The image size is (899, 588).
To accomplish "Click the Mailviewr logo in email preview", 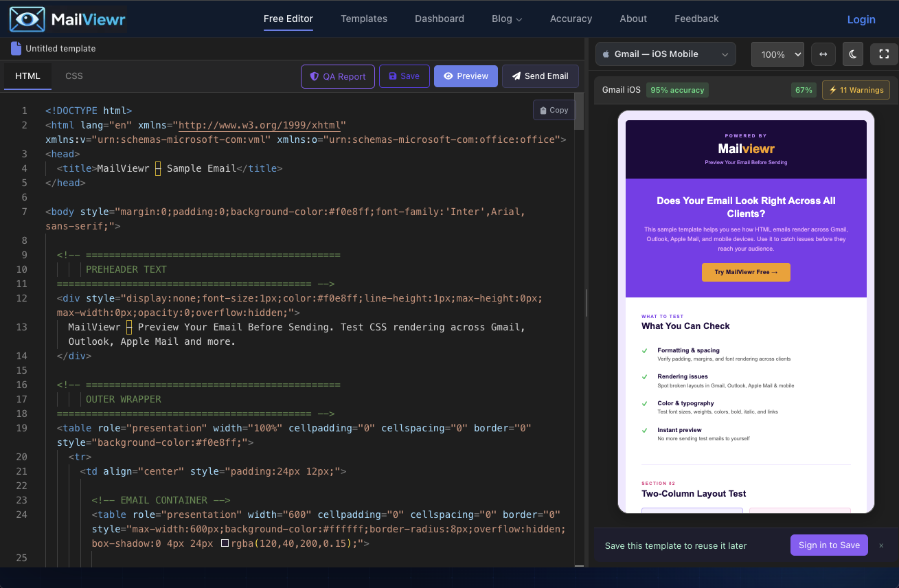I will click(x=746, y=148).
